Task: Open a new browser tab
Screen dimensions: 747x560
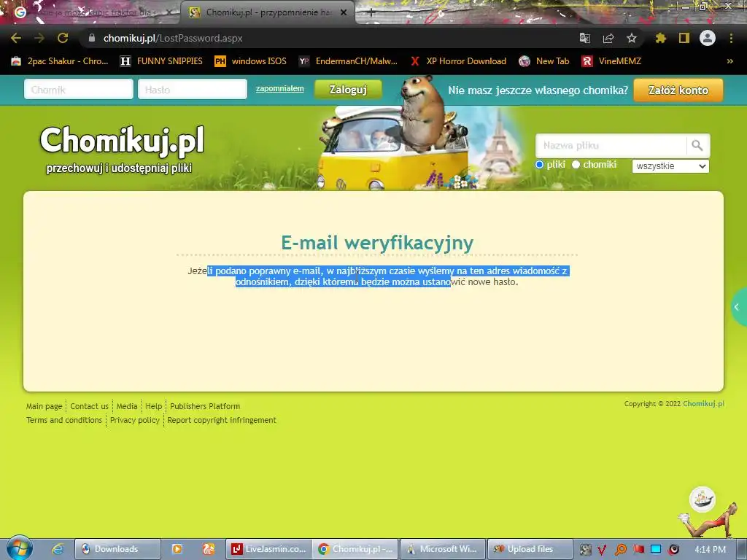Action: (371, 13)
